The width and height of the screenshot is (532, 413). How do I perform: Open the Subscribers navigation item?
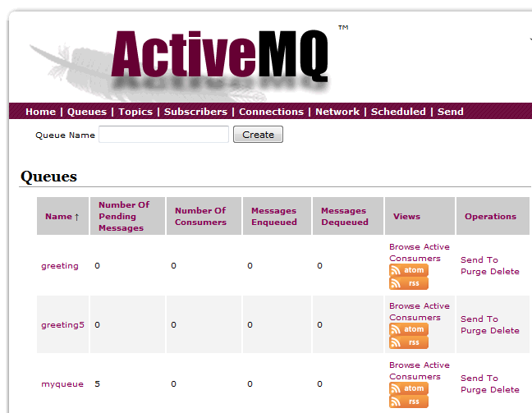195,112
